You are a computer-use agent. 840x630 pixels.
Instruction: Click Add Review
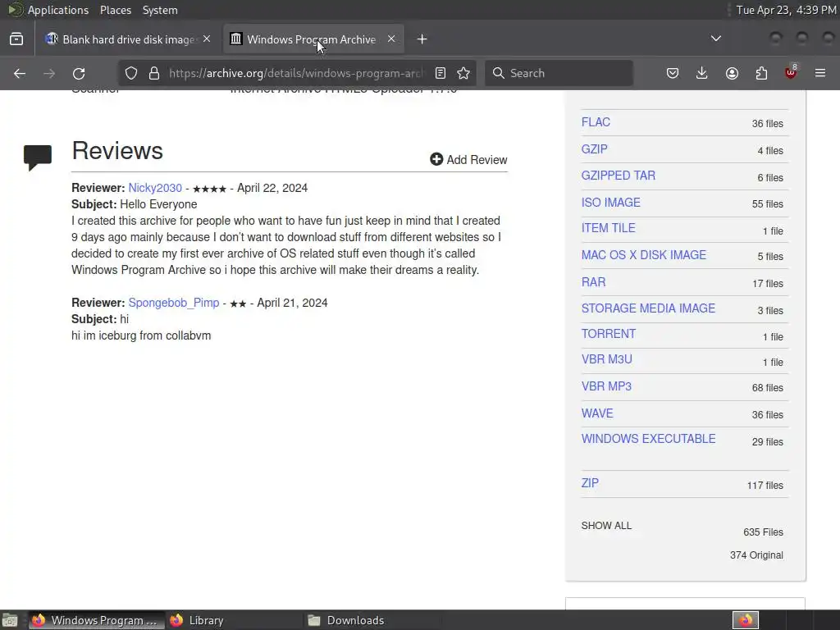tap(468, 160)
